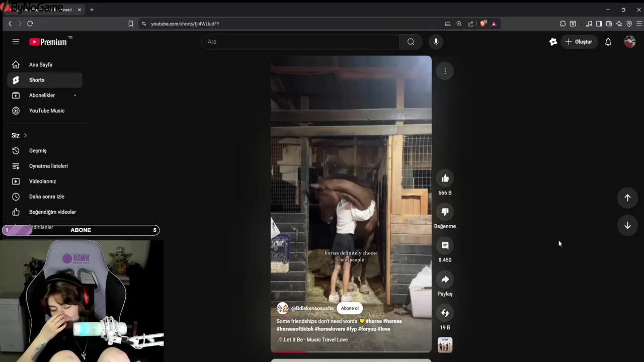Open @Bdisksnsosushs channel
This screenshot has width=644, height=362.
pos(312,308)
